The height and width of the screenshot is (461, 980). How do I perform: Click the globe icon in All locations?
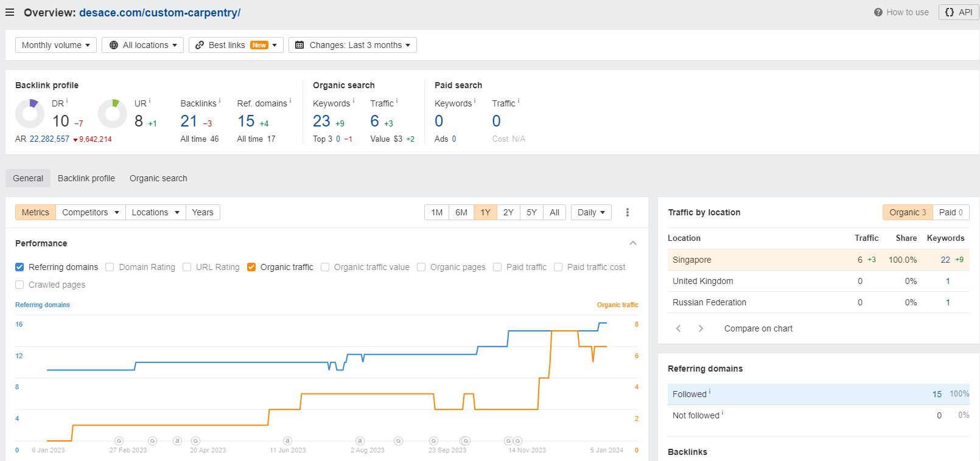(x=114, y=45)
